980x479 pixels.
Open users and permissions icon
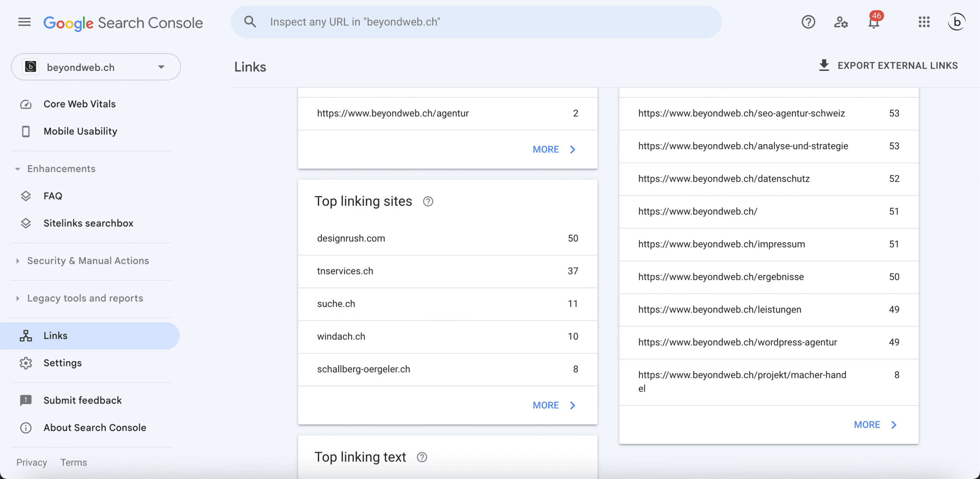click(841, 22)
